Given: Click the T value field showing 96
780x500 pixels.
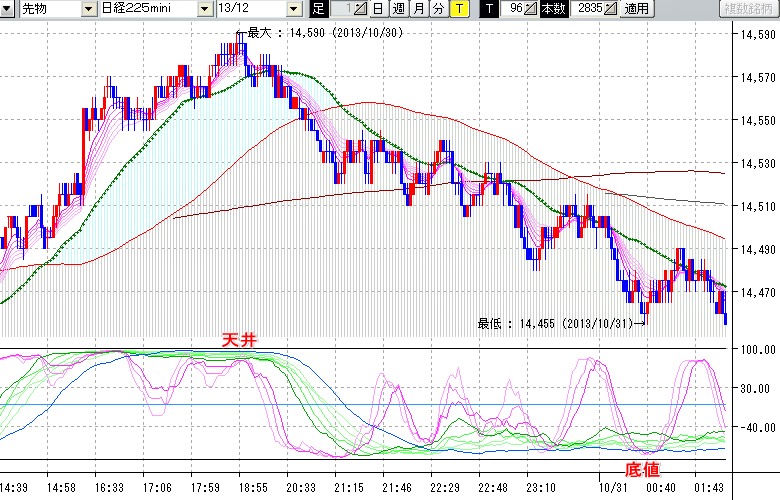Looking at the screenshot, I should click(514, 9).
